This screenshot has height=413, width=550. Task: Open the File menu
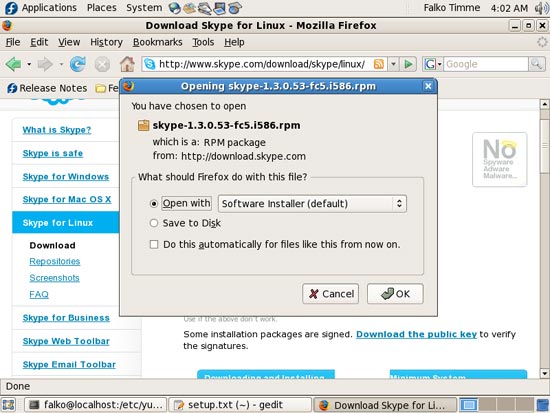pos(13,42)
